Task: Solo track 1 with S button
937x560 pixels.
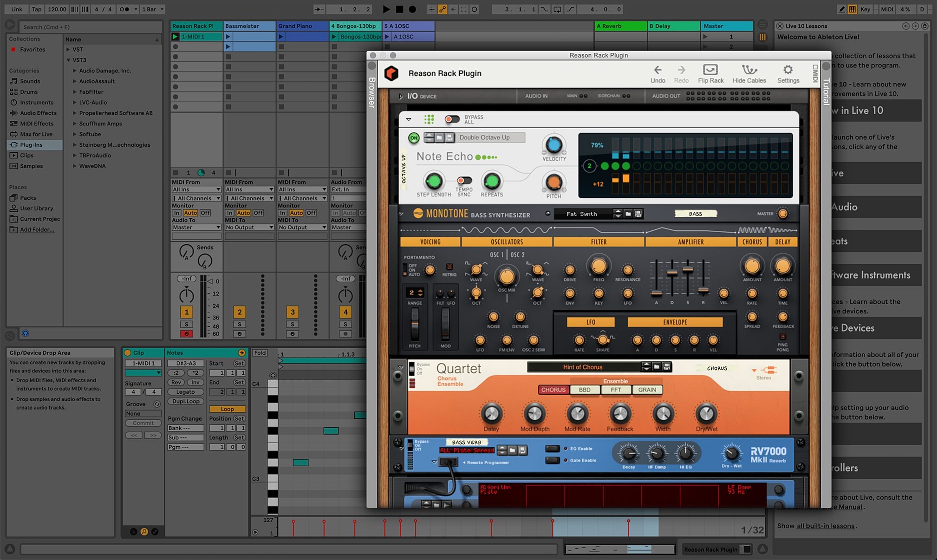Action: click(186, 324)
